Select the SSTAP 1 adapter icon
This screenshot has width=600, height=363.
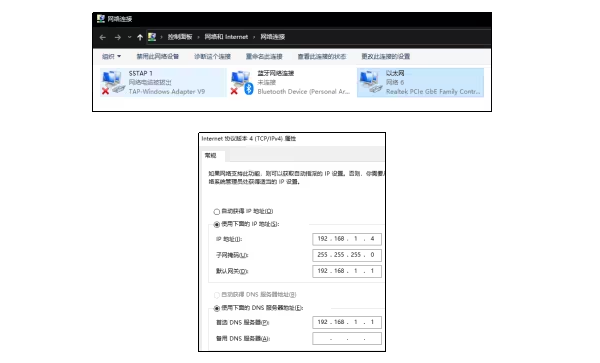[x=112, y=82]
